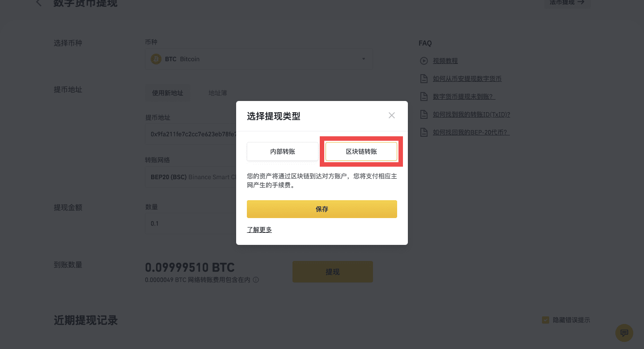
Task: Toggle the 隐藏错误提示 checkbox
Action: coord(545,320)
